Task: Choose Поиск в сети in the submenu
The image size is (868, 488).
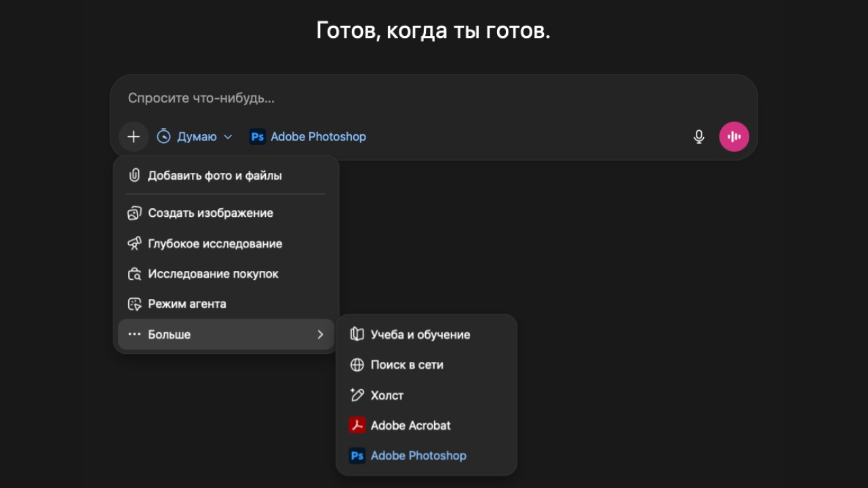Action: tap(407, 365)
